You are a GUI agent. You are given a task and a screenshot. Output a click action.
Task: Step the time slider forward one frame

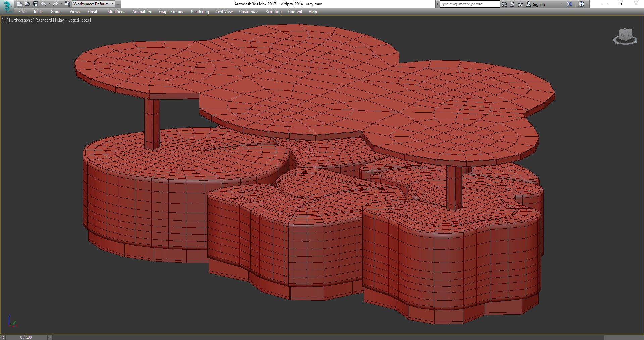pyautogui.click(x=50, y=337)
